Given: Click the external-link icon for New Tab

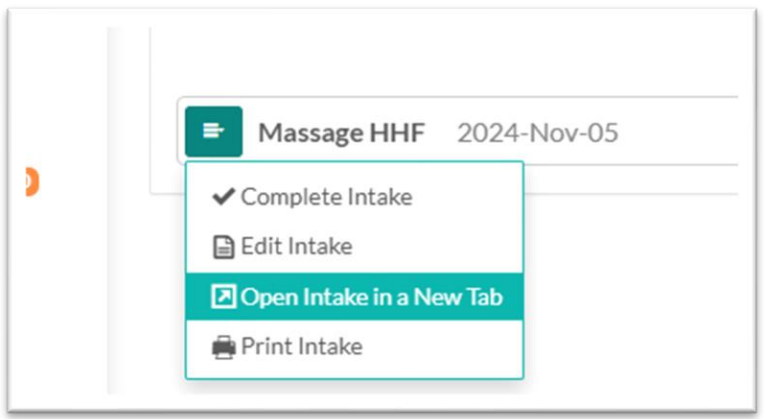Looking at the screenshot, I should click(x=223, y=297).
